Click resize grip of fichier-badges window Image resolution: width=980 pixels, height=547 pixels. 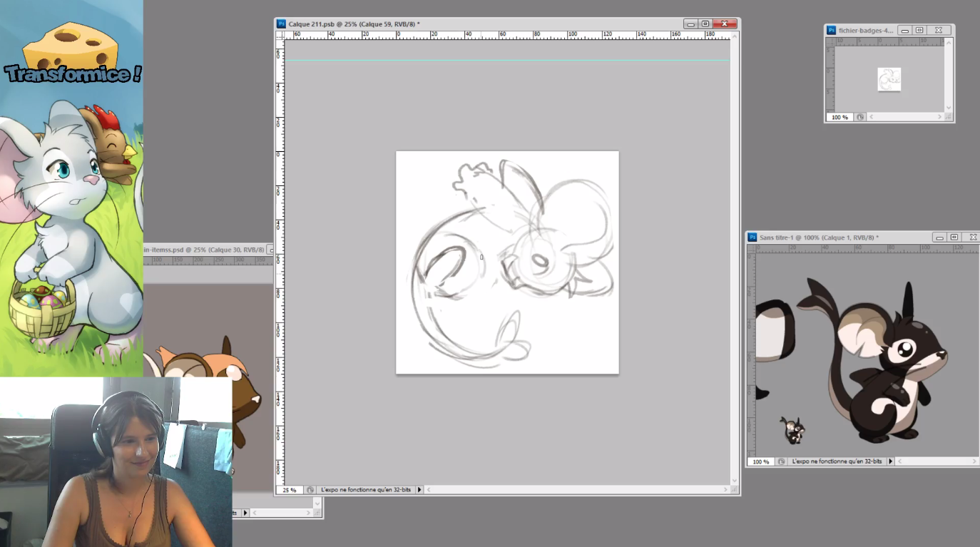point(949,117)
